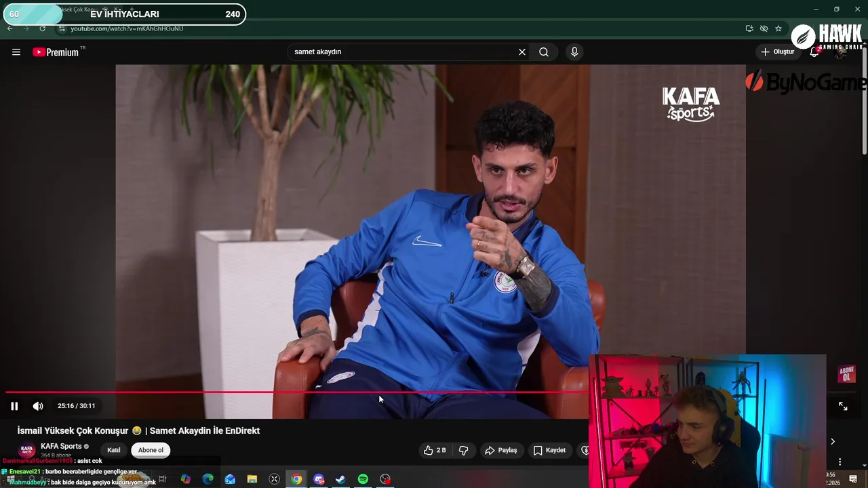Share the video via Paylaş
The width and height of the screenshot is (868, 488).
point(501,450)
